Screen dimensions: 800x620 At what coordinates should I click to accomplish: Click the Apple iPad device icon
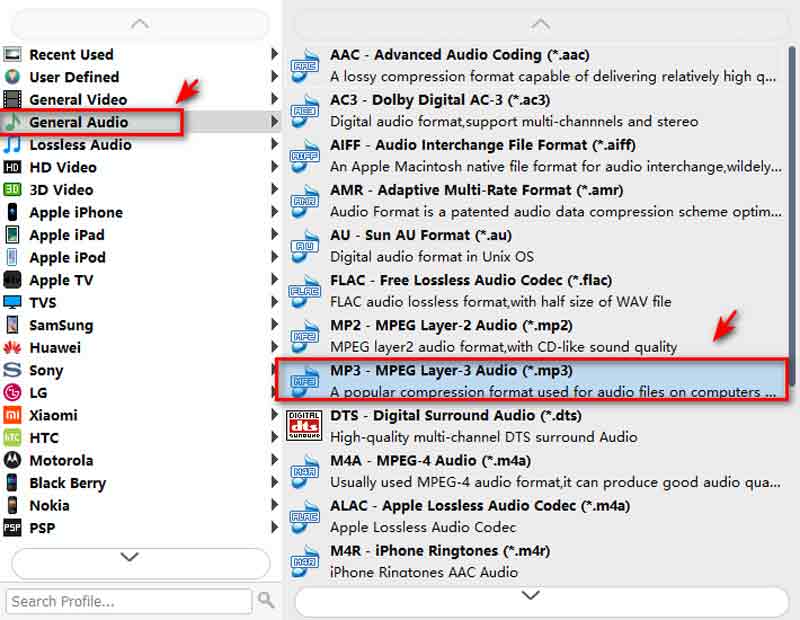coord(12,235)
